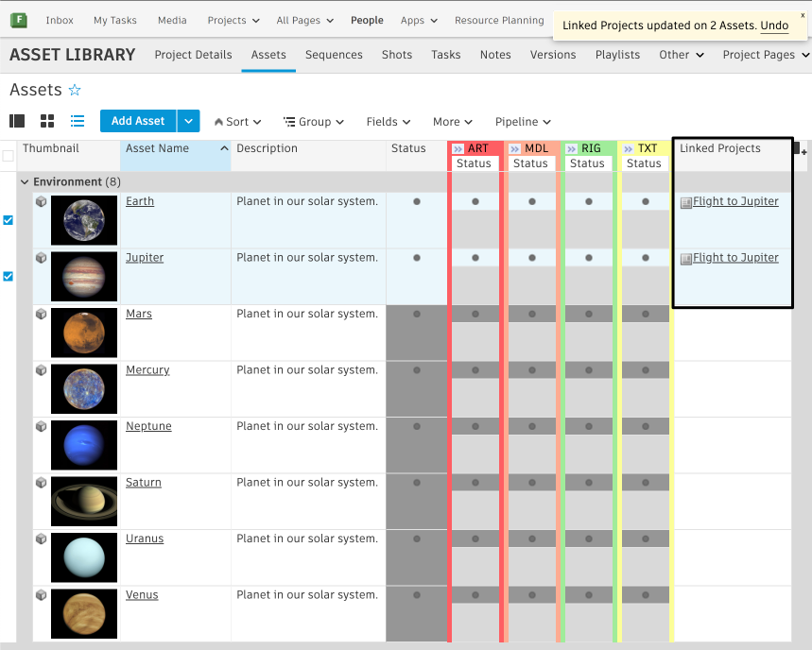812x650 pixels.
Task: Click the cube icon beside Uranus
Action: pos(41,539)
